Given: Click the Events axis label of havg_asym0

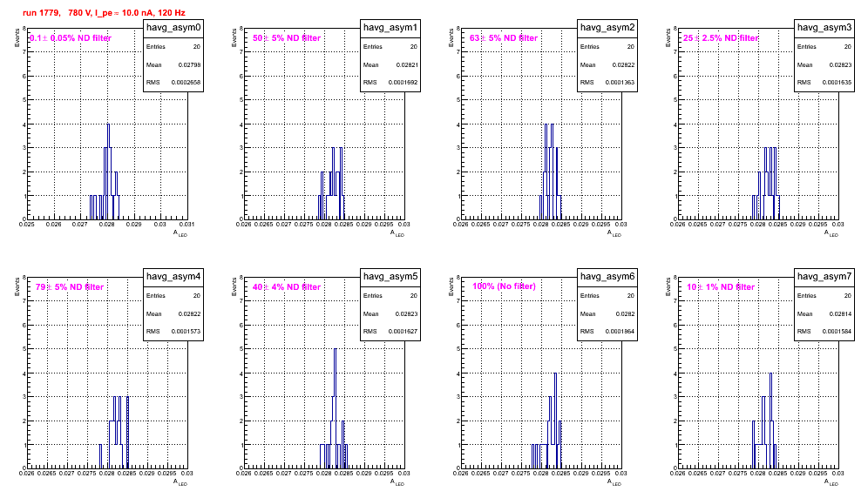Looking at the screenshot, I should tap(17, 37).
